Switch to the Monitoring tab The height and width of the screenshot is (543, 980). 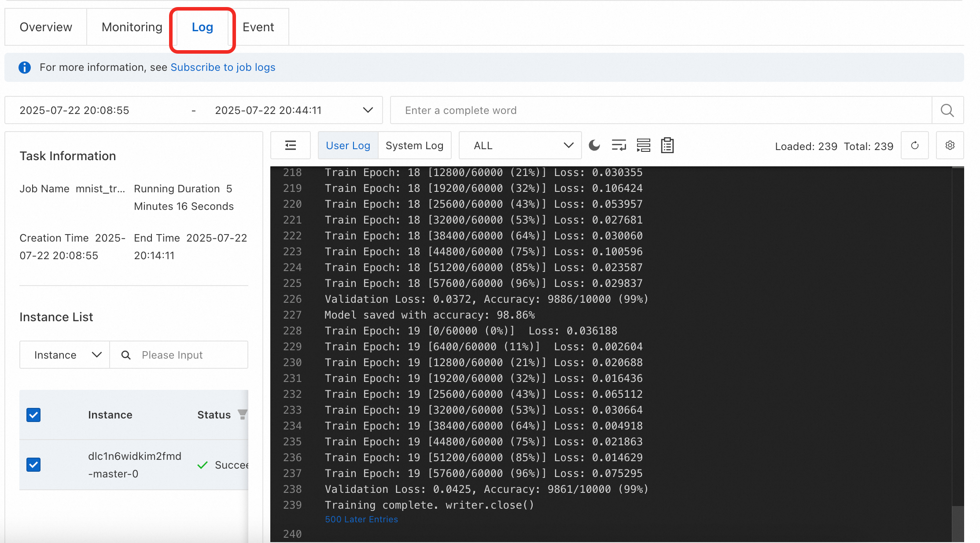point(132,27)
